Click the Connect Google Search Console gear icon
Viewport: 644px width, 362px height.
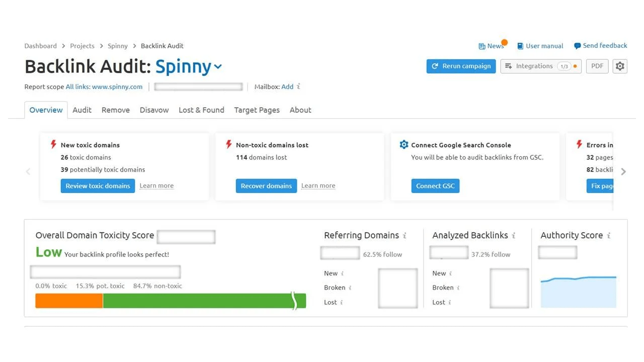[404, 145]
